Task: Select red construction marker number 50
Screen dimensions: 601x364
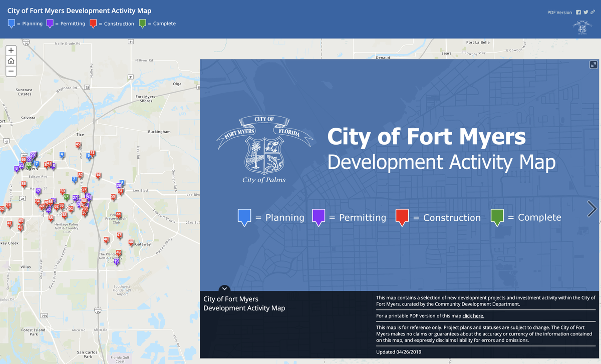Action: (62, 192)
